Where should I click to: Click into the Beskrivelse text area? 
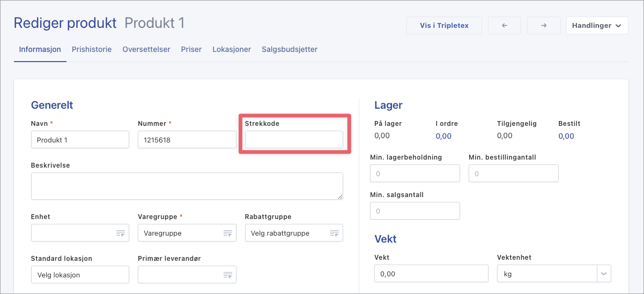coord(187,186)
